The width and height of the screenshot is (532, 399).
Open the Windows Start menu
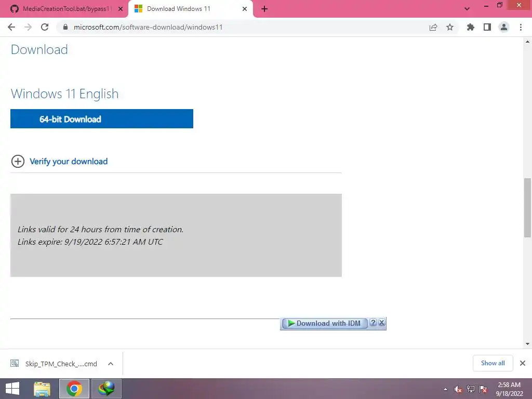(12, 389)
